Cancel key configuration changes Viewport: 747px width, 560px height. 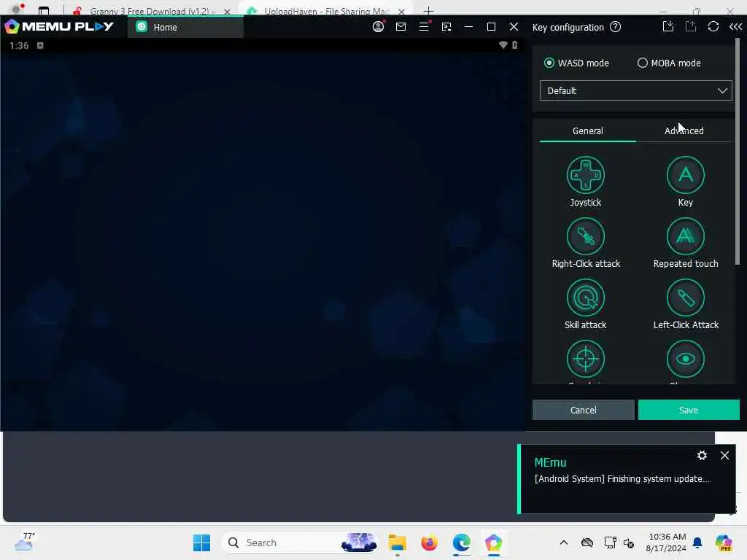pos(583,410)
